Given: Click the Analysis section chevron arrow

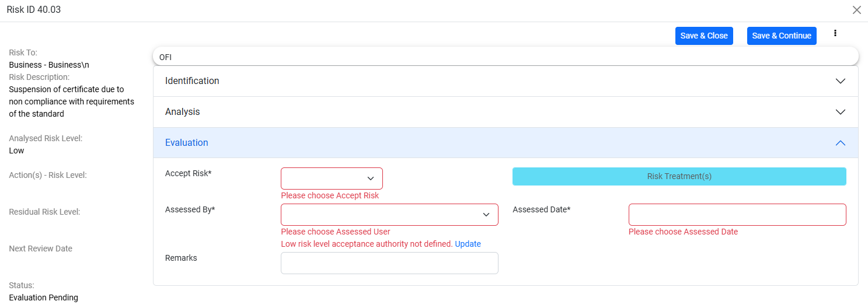Looking at the screenshot, I should coord(840,112).
